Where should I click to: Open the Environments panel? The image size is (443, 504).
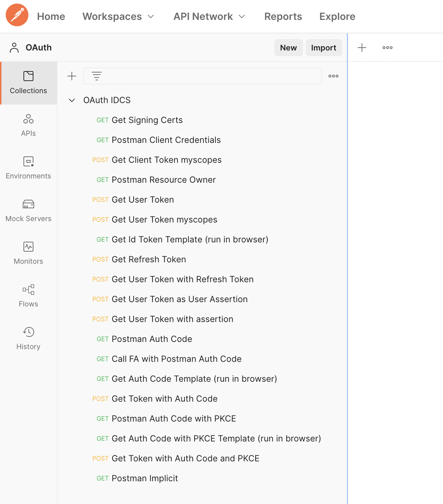click(28, 168)
